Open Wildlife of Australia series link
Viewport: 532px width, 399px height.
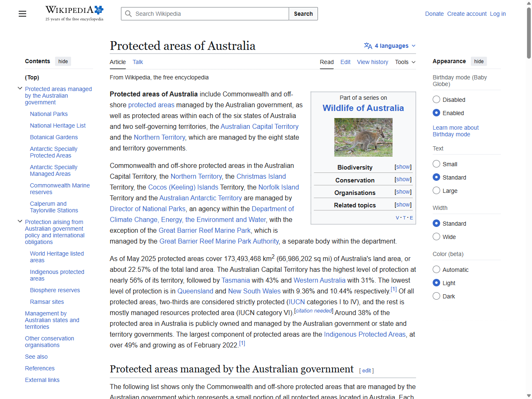(363, 108)
